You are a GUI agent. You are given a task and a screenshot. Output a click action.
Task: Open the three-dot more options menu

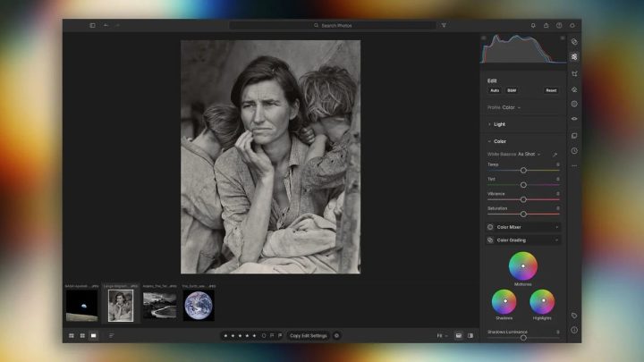(x=574, y=166)
